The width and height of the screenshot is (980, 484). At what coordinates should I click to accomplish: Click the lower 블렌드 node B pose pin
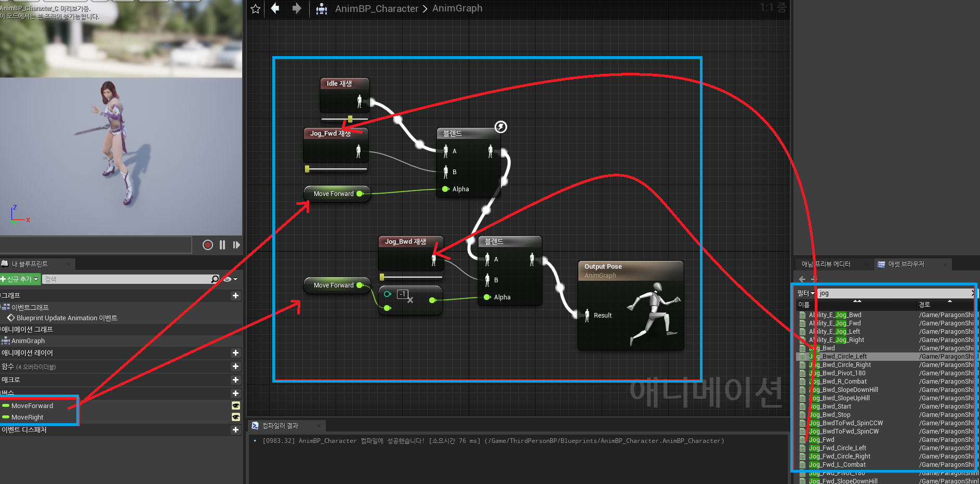click(x=487, y=280)
